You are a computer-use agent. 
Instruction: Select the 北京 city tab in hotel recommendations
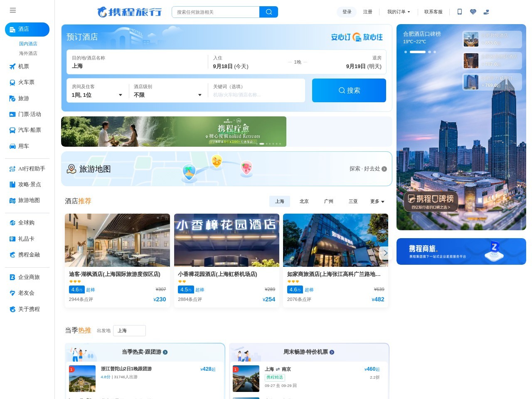pyautogui.click(x=304, y=201)
